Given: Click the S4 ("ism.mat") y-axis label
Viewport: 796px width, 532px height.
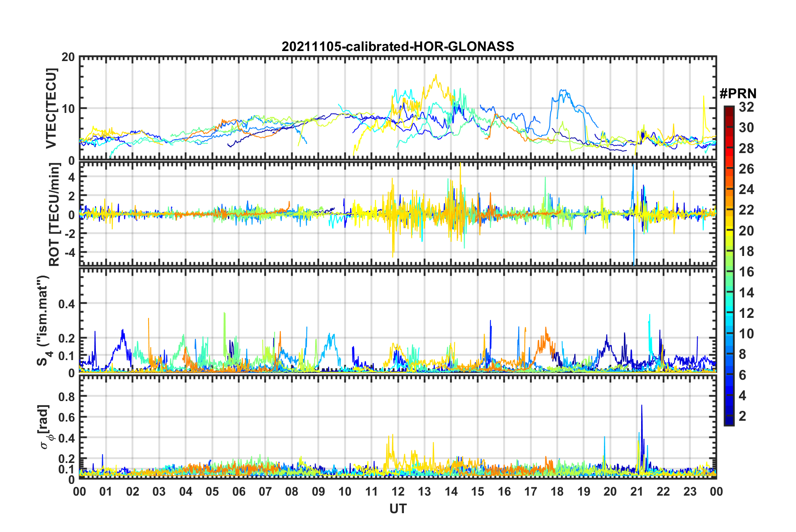Looking at the screenshot, I should pyautogui.click(x=44, y=320).
